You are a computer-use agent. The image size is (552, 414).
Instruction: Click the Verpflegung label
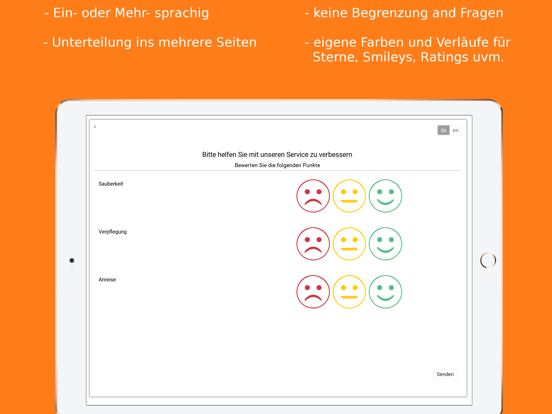pos(113,232)
